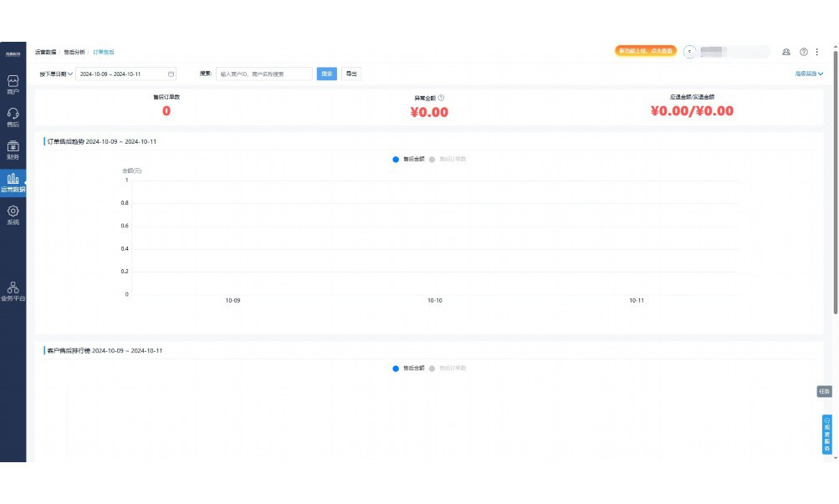Open the 售后 (after-sales) sidebar section
The height and width of the screenshot is (504, 839).
[x=12, y=115]
